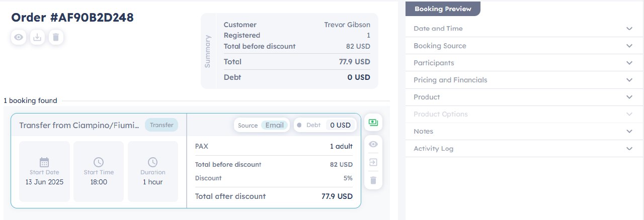
Task: Click the Email source badge
Action: [275, 125]
